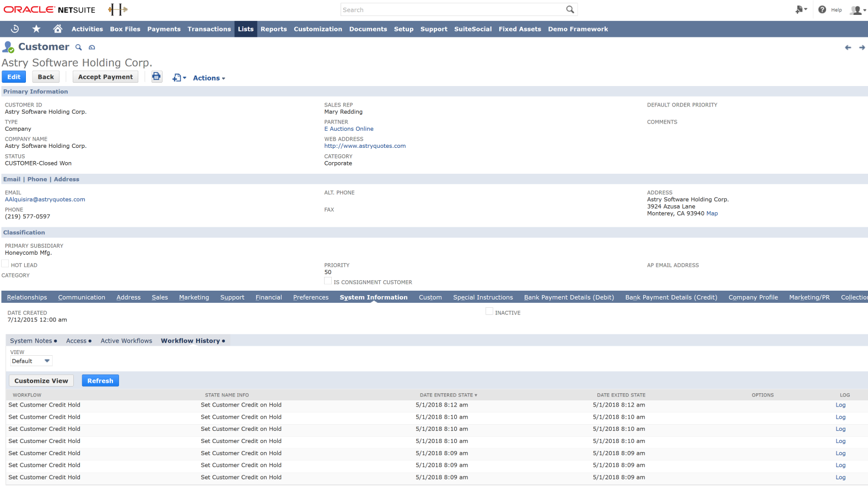
Task: Click the Workflow column header
Action: 27,395
